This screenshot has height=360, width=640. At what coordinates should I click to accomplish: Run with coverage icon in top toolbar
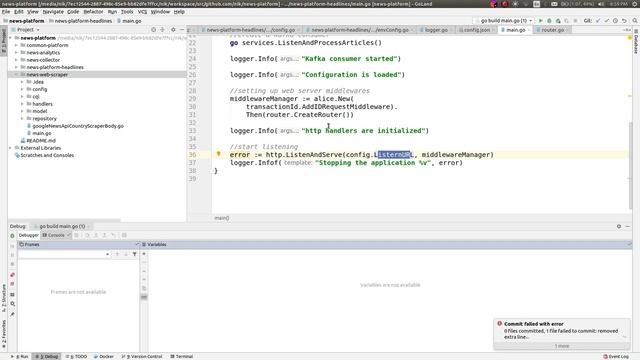(x=558, y=20)
